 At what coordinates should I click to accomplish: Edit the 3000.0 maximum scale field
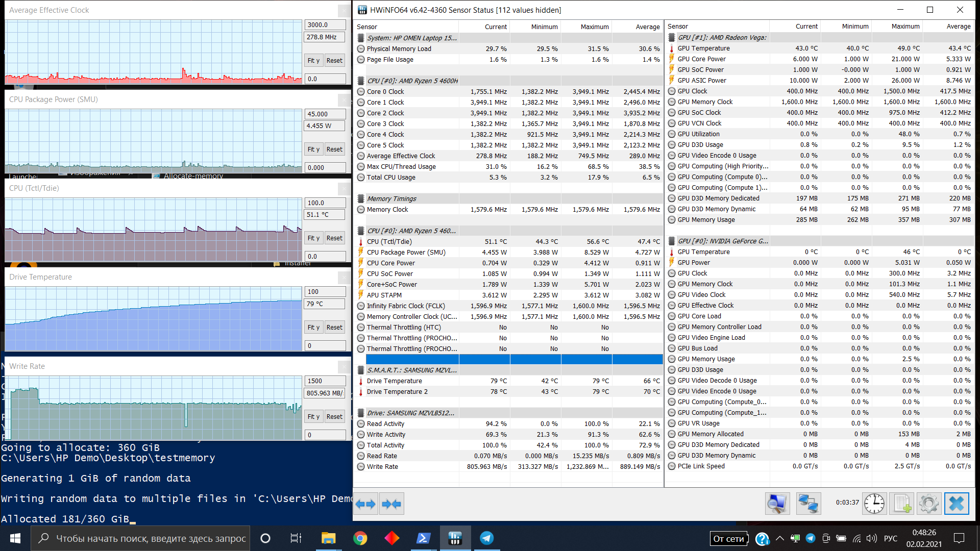(325, 25)
